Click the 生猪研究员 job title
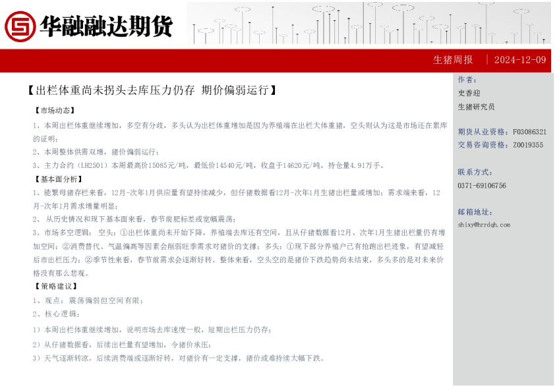The height and width of the screenshot is (392, 555). click(x=476, y=106)
